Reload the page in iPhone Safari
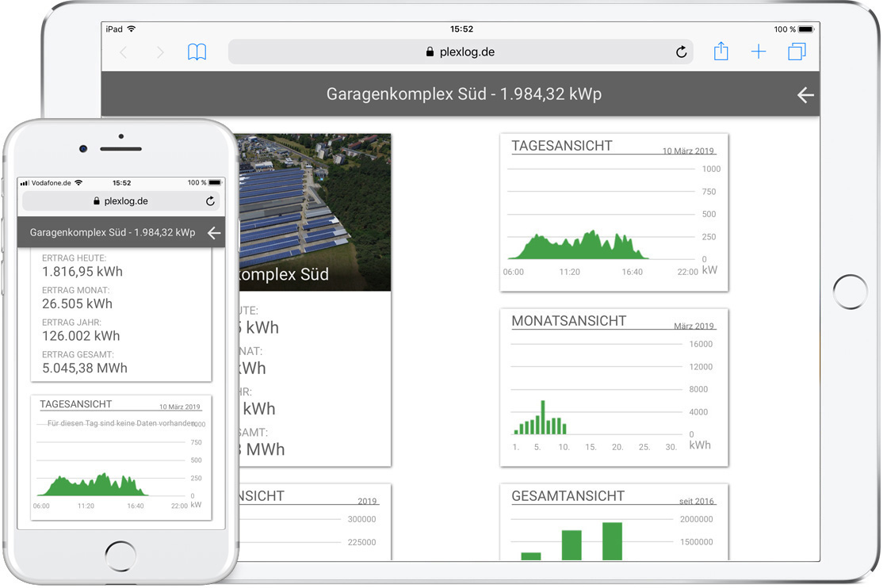This screenshot has width=887, height=588. [210, 201]
